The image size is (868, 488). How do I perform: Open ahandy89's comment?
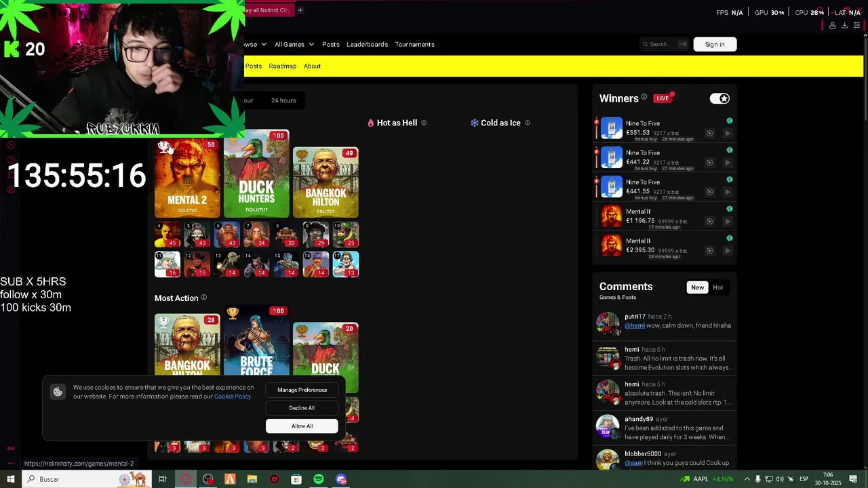tap(665, 428)
